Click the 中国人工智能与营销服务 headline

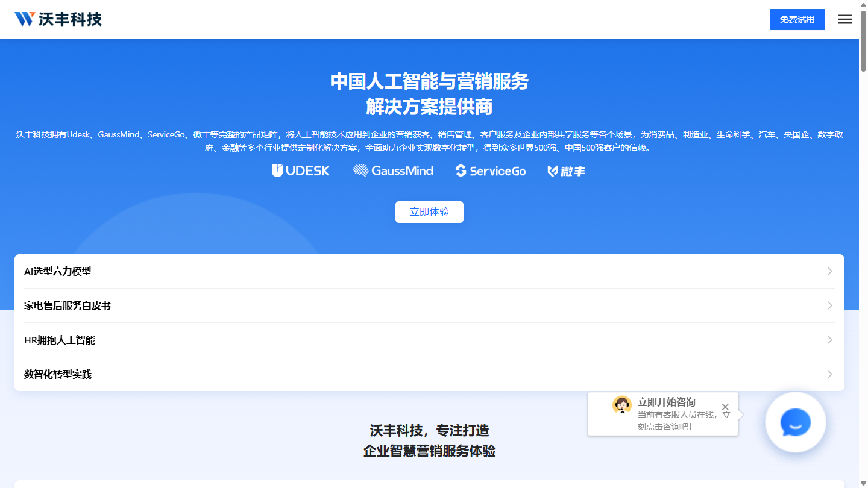[x=429, y=81]
